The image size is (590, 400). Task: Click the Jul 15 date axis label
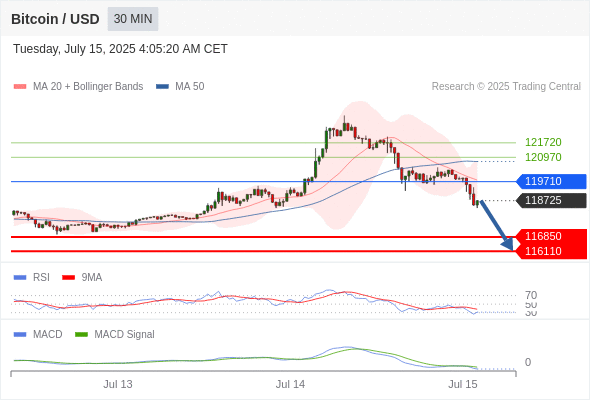[462, 384]
